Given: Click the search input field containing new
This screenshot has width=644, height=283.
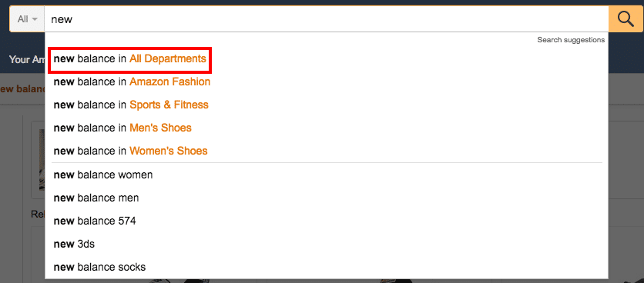Looking at the screenshot, I should point(327,19).
